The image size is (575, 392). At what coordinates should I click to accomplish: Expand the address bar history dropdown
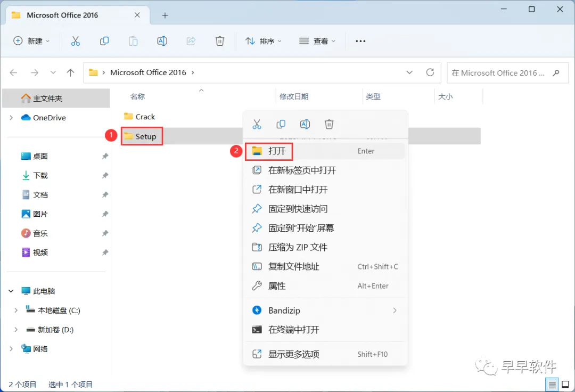[409, 72]
